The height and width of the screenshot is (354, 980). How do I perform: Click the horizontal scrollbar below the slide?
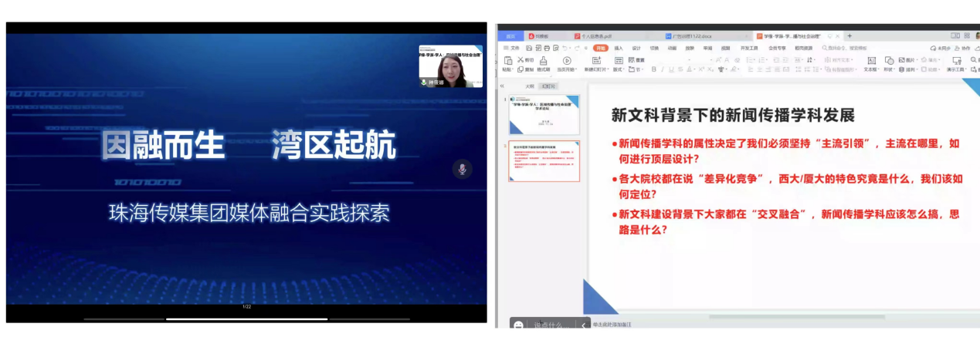click(x=795, y=317)
